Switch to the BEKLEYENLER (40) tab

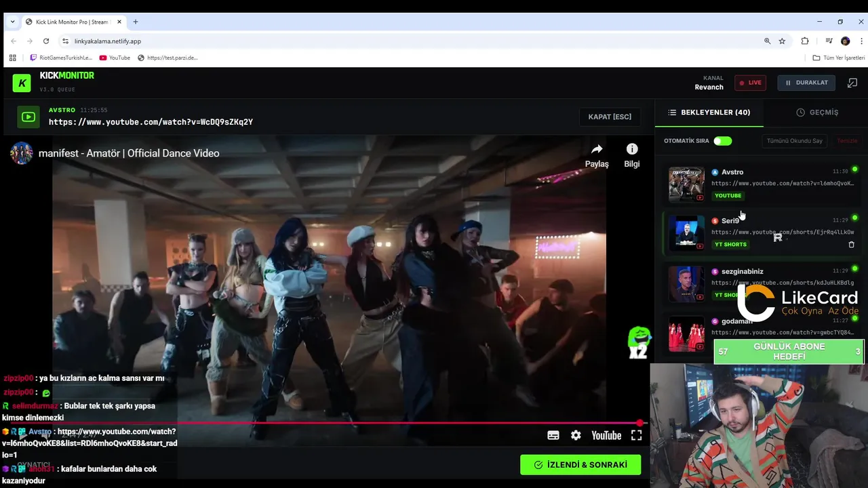tap(709, 113)
